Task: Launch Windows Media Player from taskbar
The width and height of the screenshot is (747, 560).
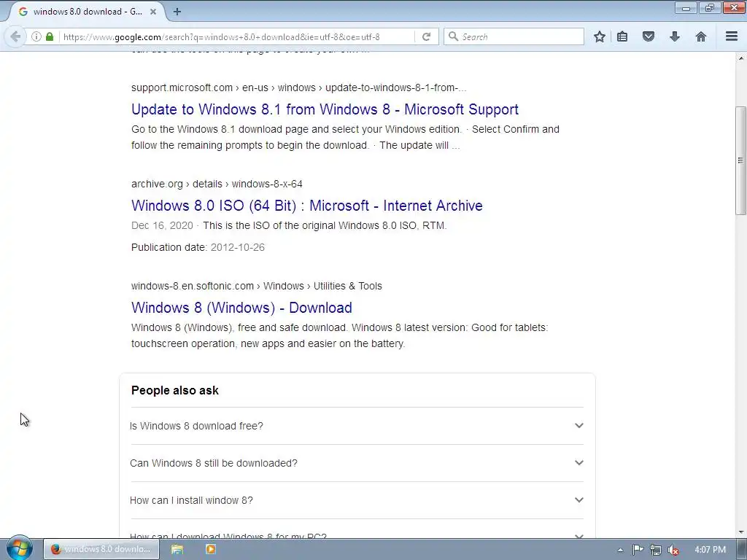Action: tap(211, 549)
